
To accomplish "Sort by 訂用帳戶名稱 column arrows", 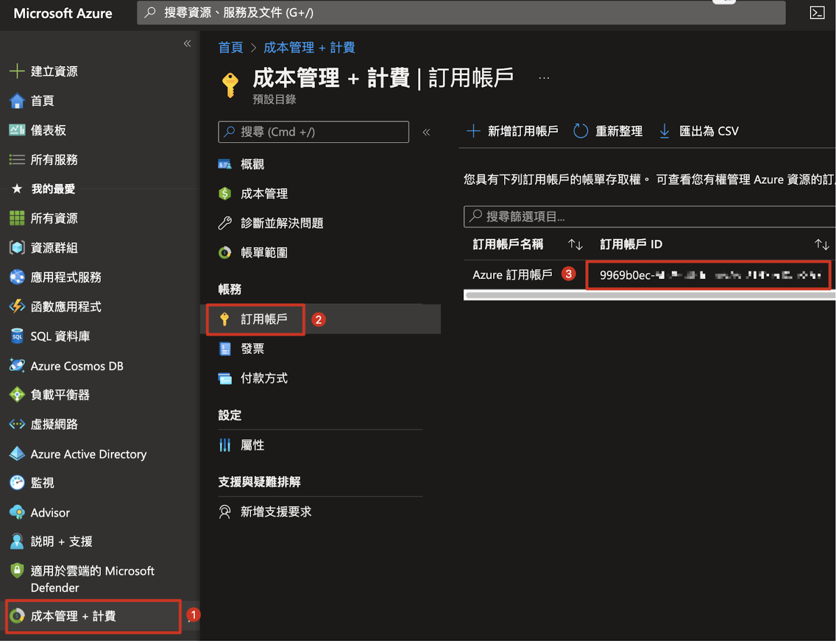I will [x=575, y=244].
